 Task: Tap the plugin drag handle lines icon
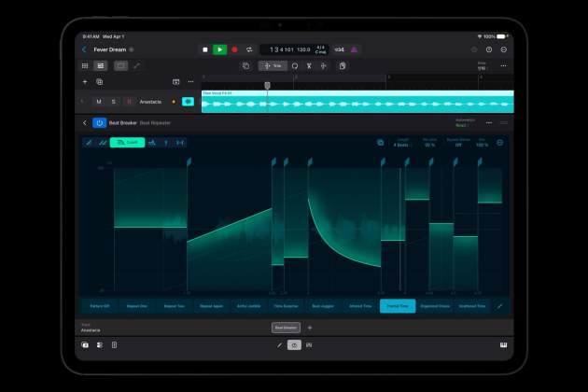click(x=504, y=123)
